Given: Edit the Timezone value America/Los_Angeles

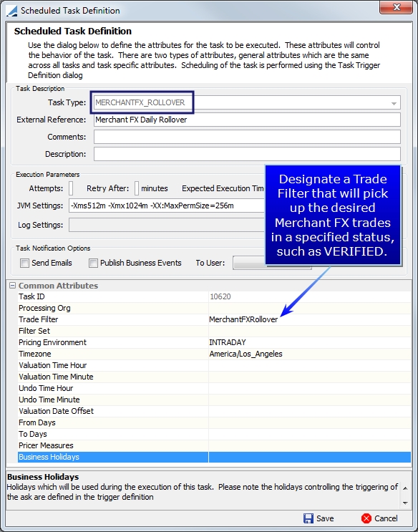Looking at the screenshot, I should [x=246, y=354].
